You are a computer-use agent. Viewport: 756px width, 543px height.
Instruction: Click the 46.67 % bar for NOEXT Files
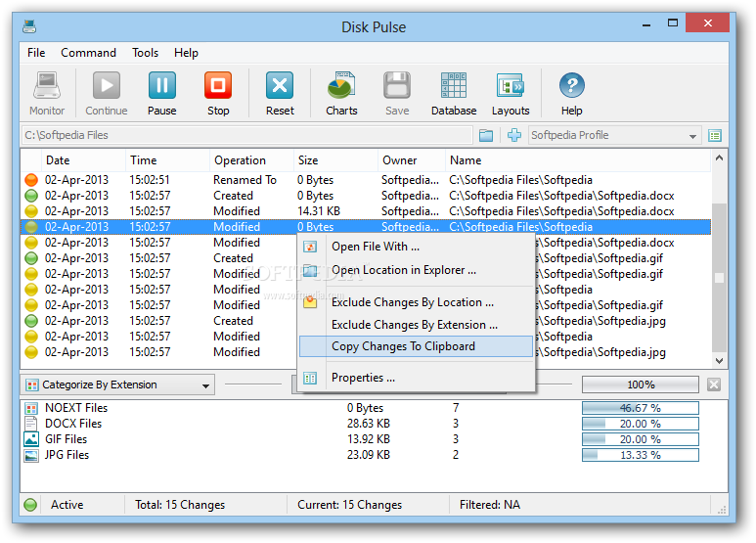click(641, 408)
